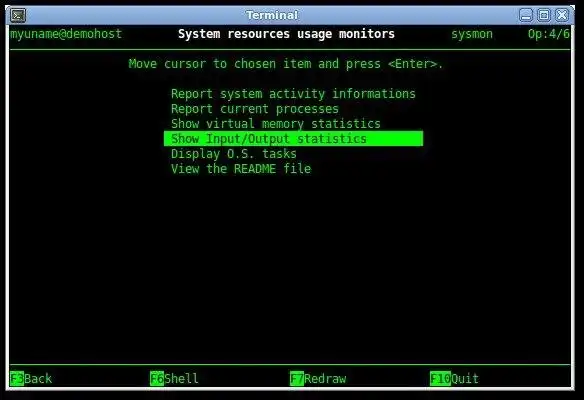Minimize the Terminal window

526,15
